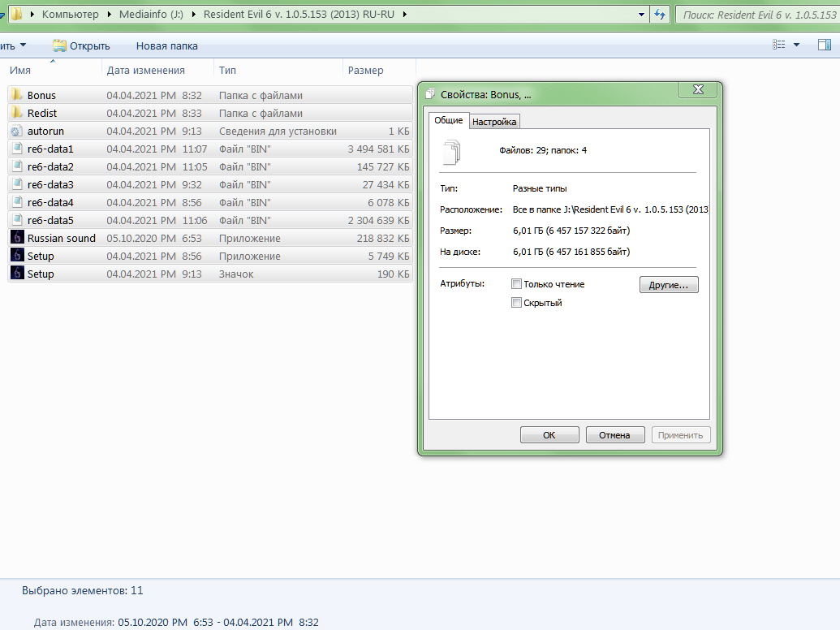The width and height of the screenshot is (840, 630).
Task: Sort by Дата изменения column header
Action: tap(157, 70)
